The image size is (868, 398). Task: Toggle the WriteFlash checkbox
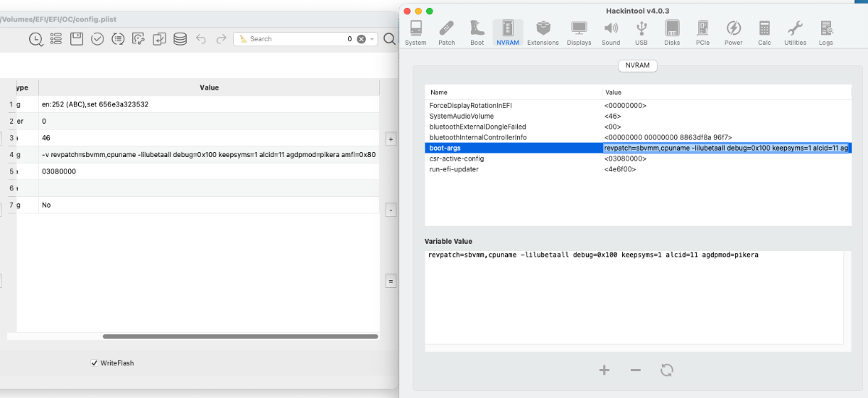(x=94, y=363)
